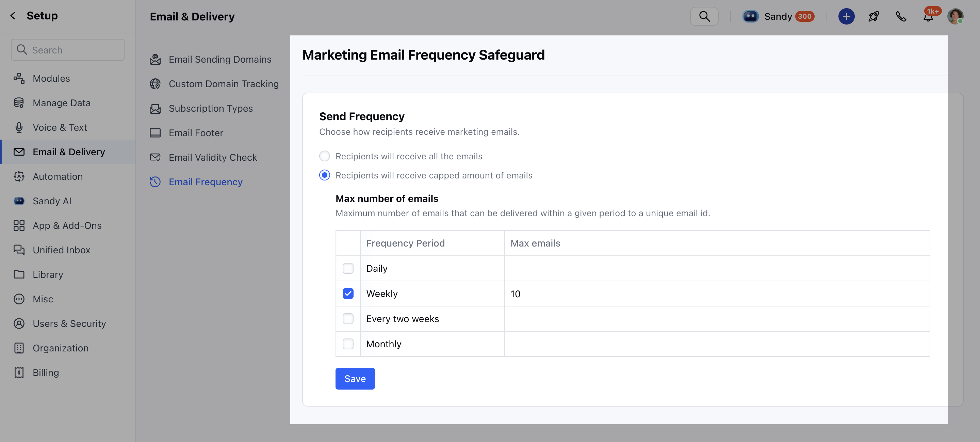Click the Users & Security person icon
Image resolution: width=980 pixels, height=442 pixels.
19,323
